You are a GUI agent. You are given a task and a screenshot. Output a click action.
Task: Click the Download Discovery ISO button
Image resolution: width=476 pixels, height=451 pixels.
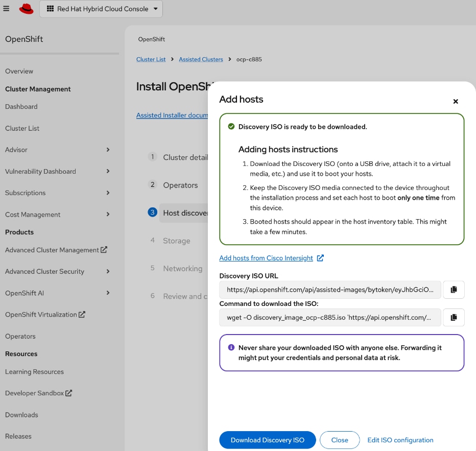click(x=268, y=440)
